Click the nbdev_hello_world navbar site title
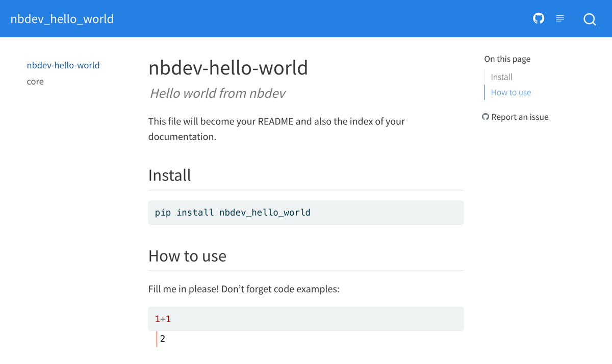Screen dimensions: 612x364 coord(62,19)
